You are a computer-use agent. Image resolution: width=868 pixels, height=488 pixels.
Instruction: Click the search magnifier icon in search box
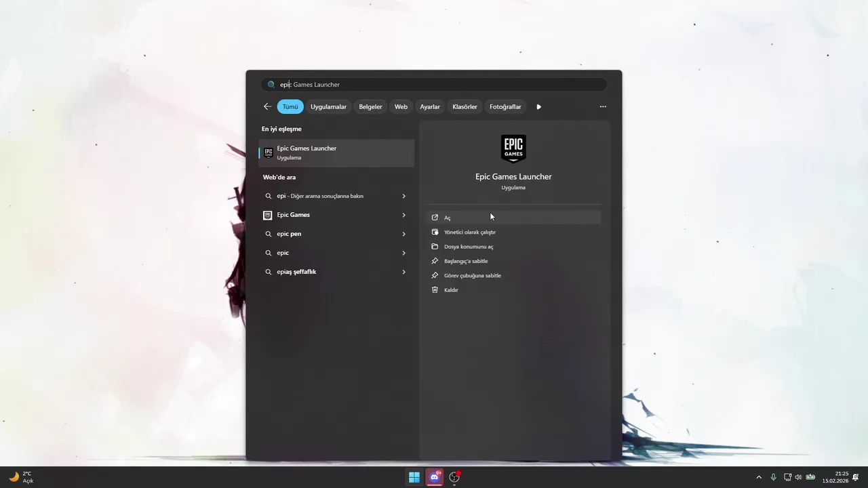click(x=271, y=85)
